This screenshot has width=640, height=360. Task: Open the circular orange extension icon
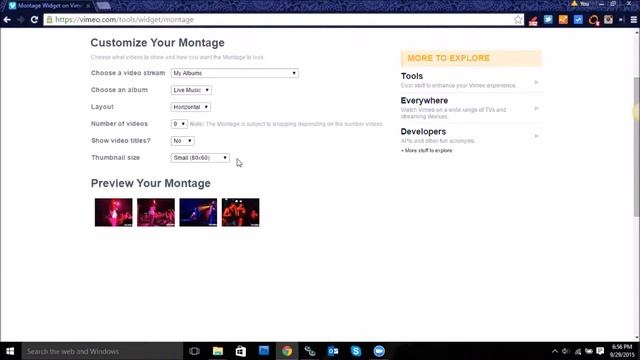(593, 20)
